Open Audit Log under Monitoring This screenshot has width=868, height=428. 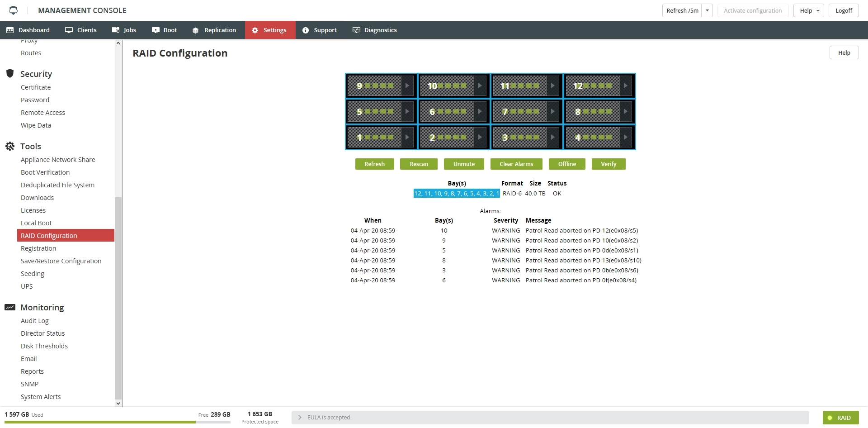pos(35,320)
